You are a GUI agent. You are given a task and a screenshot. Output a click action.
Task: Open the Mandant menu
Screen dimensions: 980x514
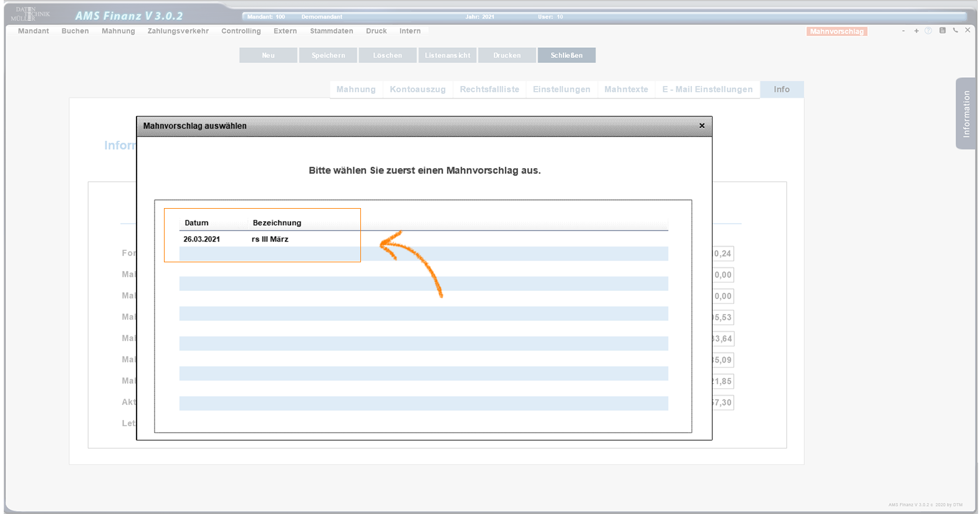(x=34, y=31)
